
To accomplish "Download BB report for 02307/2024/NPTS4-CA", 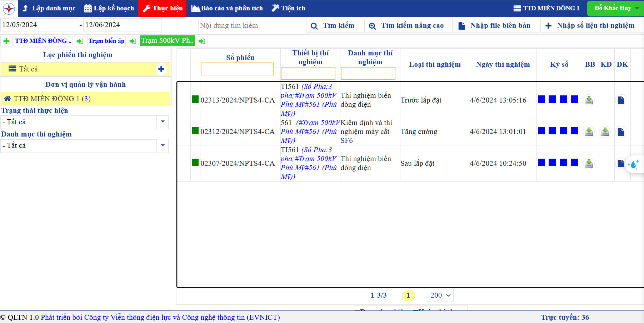I will tap(589, 164).
